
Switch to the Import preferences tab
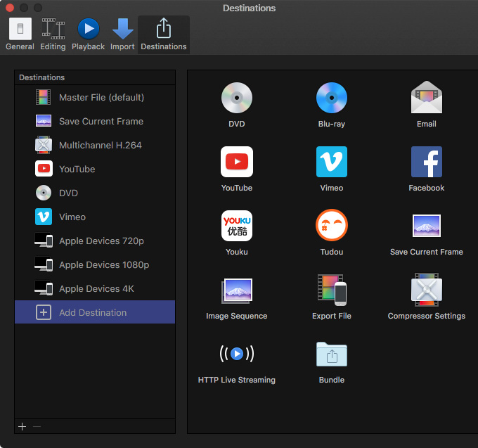[x=122, y=34]
